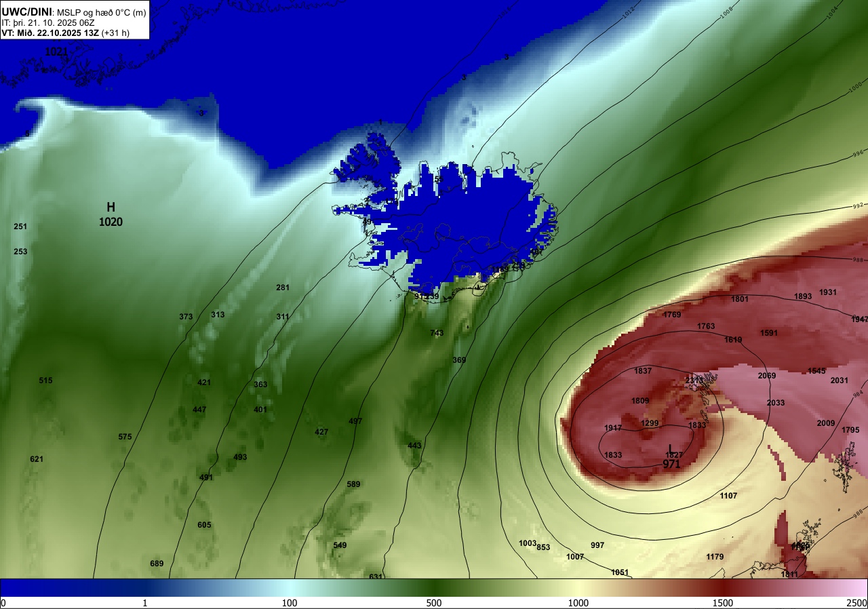Viewport: 868px width, 609px height.
Task: Click the colorbar label 0
Action: coord(3,603)
